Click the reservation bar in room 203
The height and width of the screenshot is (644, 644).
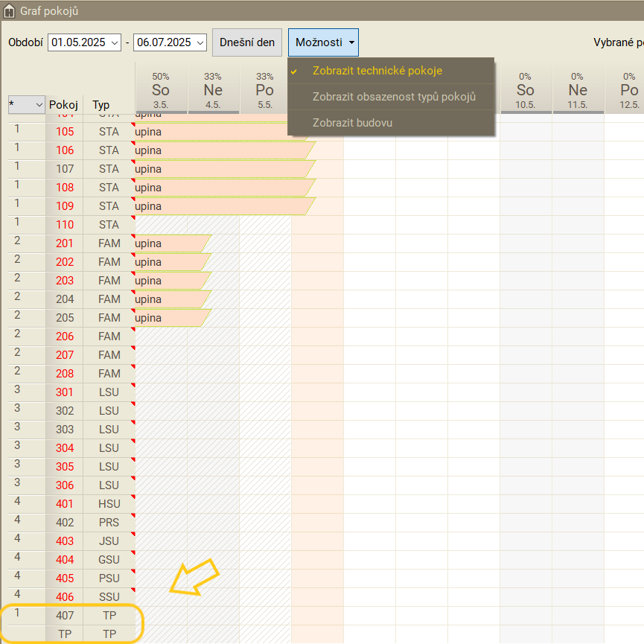click(168, 281)
